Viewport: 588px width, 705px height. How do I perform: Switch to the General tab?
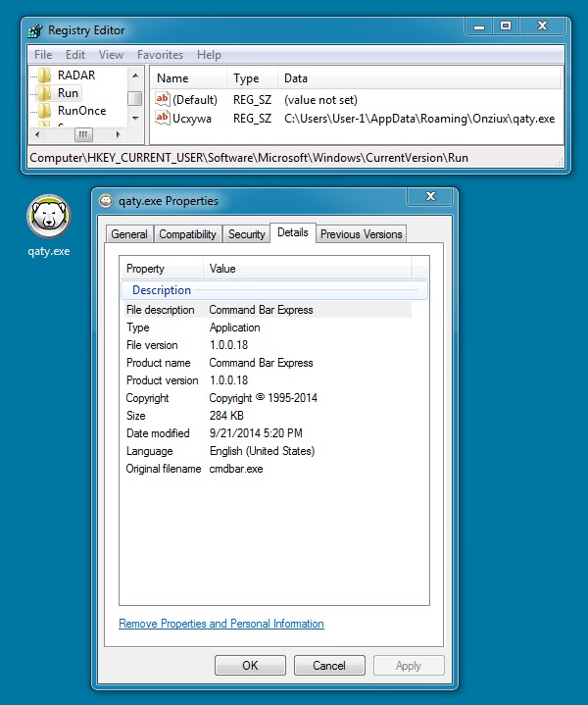click(x=129, y=234)
